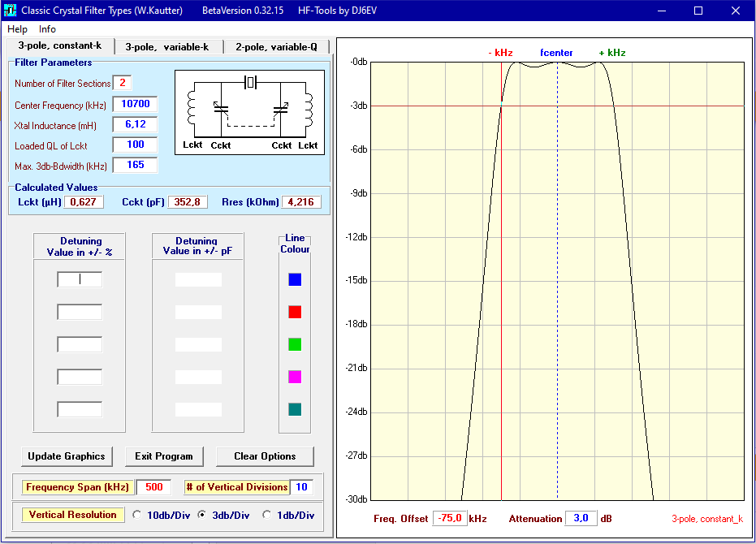Switch to the 3-pole, variable-k tab
The width and height of the screenshot is (756, 544).
click(x=167, y=47)
